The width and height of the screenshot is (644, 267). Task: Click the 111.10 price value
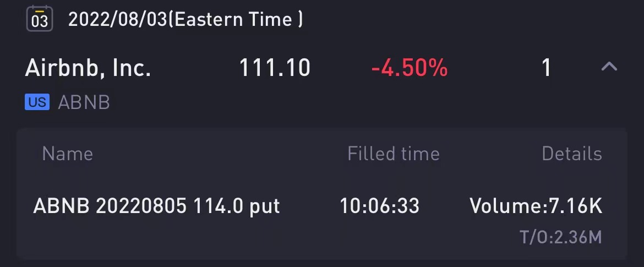(x=274, y=68)
